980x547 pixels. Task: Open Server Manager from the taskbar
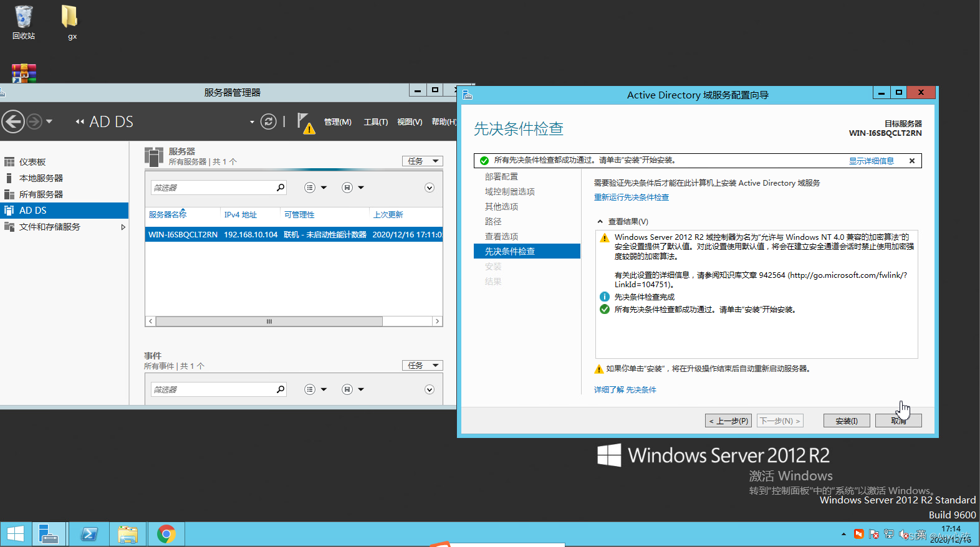[x=49, y=534]
